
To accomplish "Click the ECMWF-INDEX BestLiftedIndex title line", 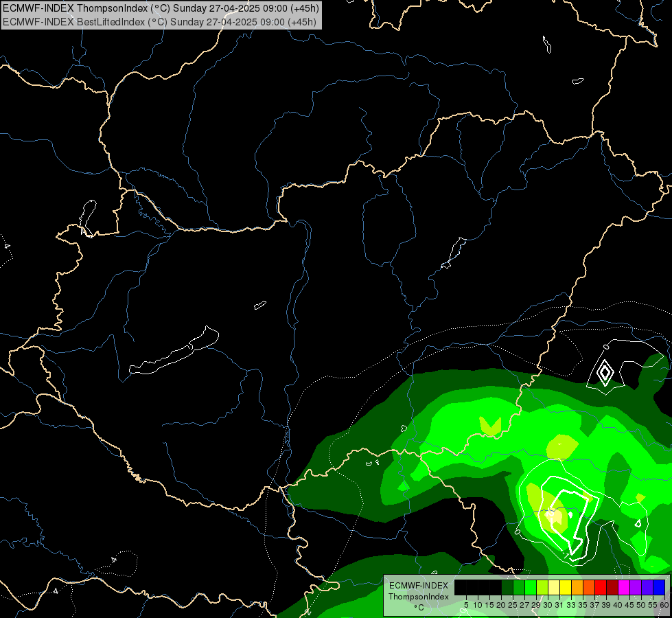I will 159,22.
